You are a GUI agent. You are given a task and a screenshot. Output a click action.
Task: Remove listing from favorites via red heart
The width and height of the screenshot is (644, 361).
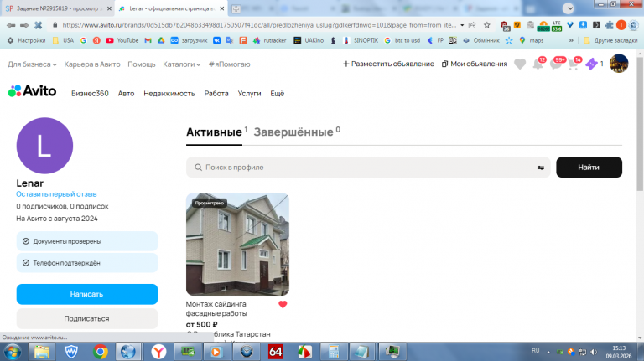click(x=283, y=304)
